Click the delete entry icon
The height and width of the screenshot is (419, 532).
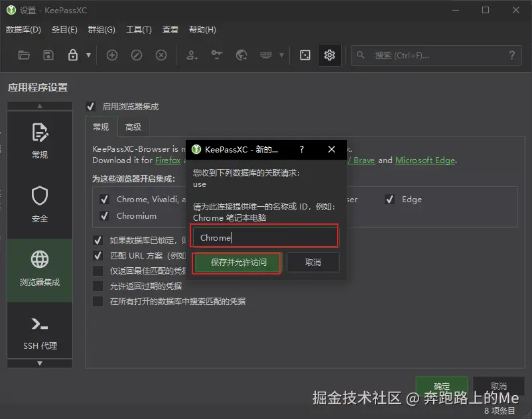tap(161, 55)
